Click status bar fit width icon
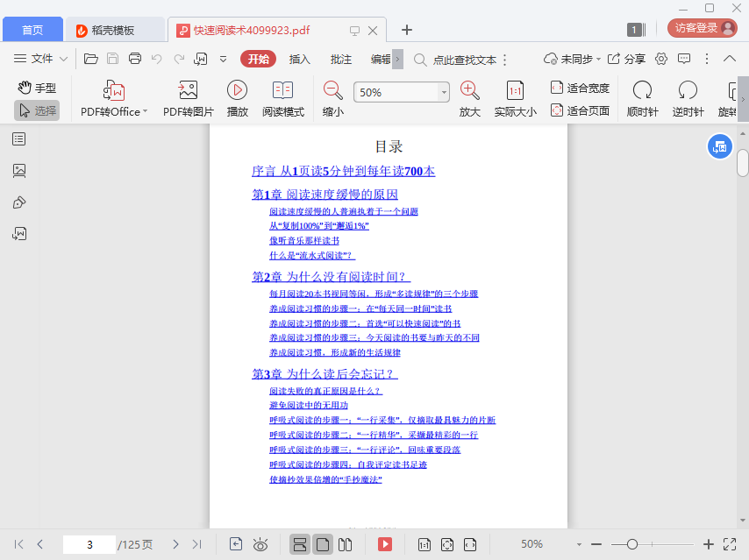The image size is (749, 560). click(x=470, y=544)
